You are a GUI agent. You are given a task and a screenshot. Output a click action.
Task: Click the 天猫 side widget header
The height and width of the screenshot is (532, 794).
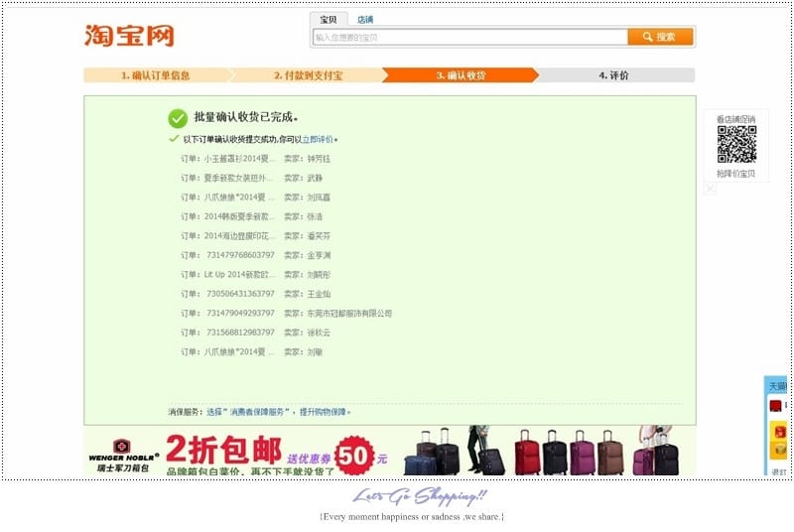point(778,386)
